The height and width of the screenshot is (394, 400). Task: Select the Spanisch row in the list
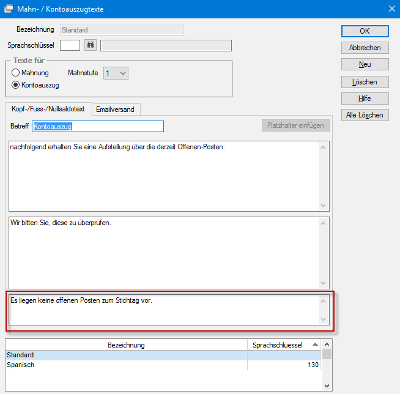(163, 365)
